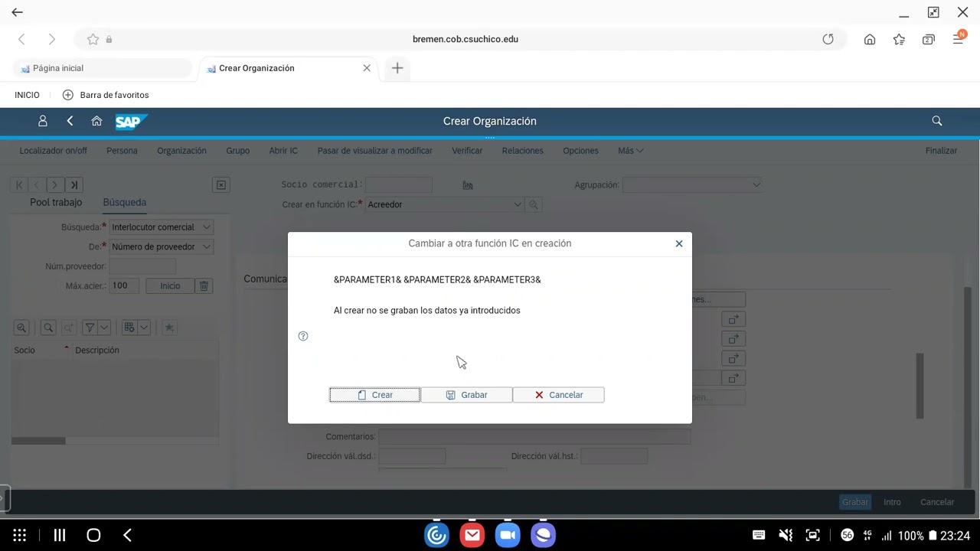Click the Dirección vál.dsd. field
980x551 pixels.
click(x=412, y=456)
